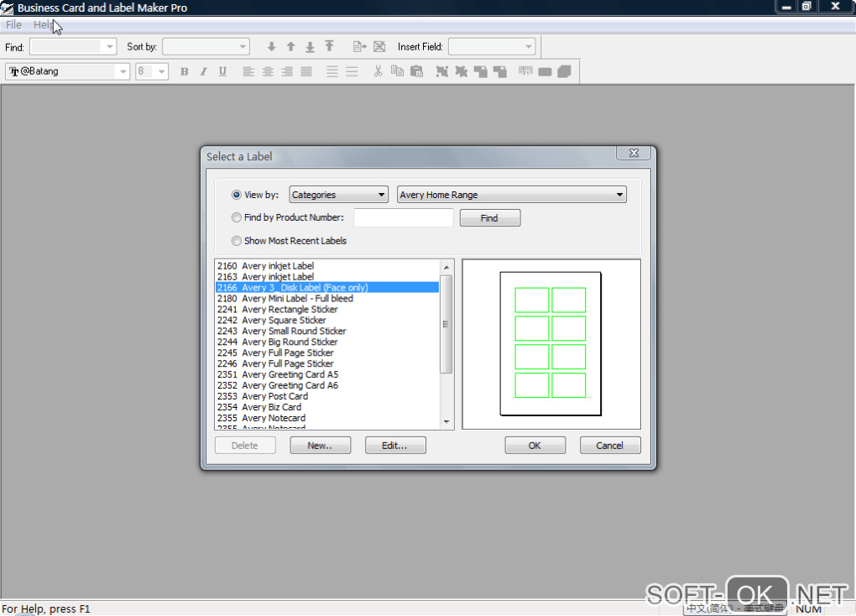Select 2180 Avery Mini Label - Full bleed
This screenshot has width=856, height=616.
tap(326, 299)
